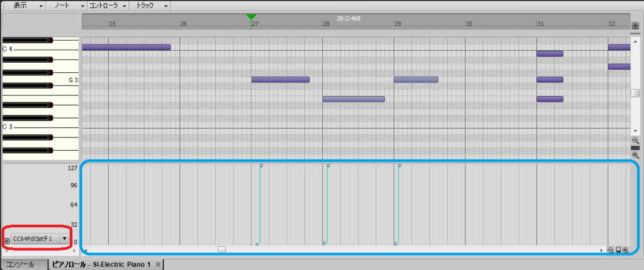This screenshot has height=270, width=644.
Task: Expand the トラック dropdown arrow
Action: pyautogui.click(x=165, y=6)
